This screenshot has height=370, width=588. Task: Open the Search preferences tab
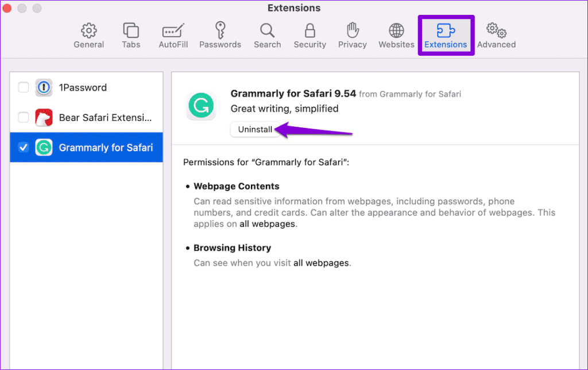267,36
